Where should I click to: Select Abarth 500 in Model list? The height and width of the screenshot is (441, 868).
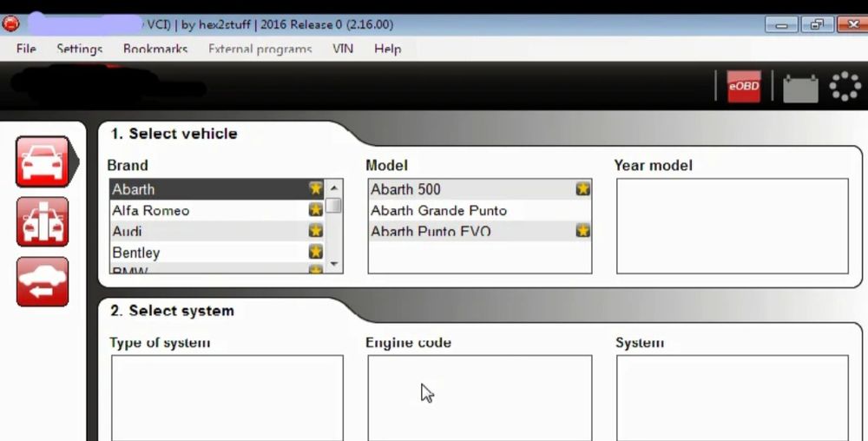[x=479, y=189]
